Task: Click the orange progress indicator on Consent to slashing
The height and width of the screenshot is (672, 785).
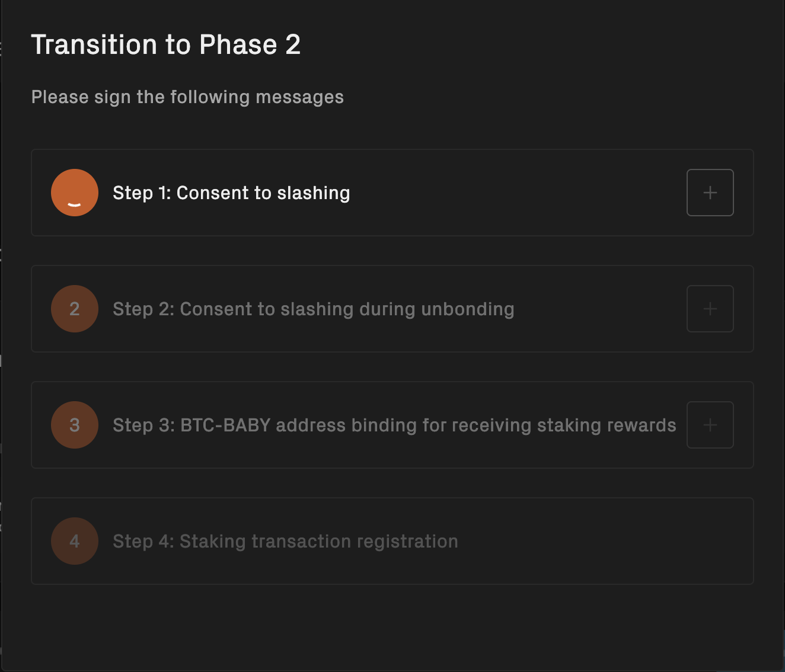Action: pyautogui.click(x=74, y=193)
